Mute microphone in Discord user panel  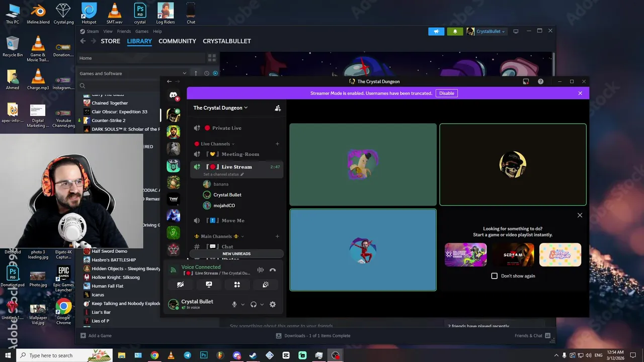[x=234, y=304]
